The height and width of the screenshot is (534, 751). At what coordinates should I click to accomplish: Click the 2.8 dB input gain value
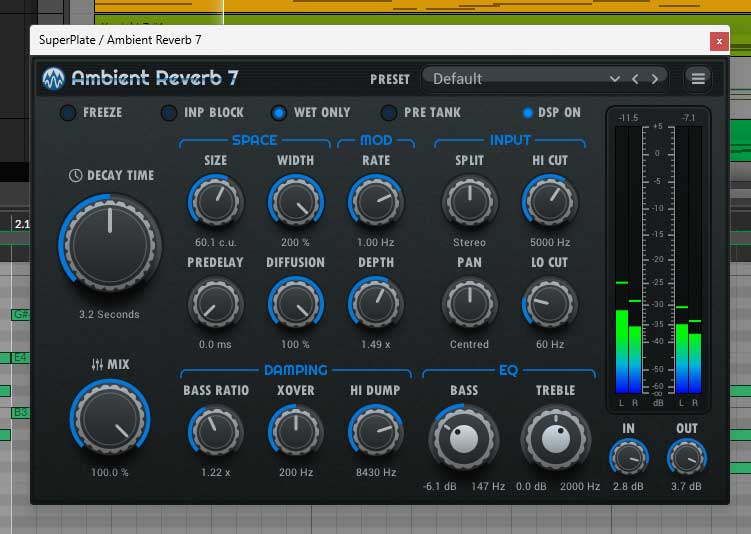point(628,487)
